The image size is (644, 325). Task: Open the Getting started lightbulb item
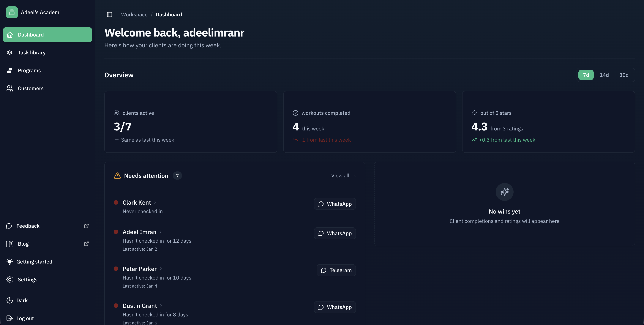click(x=10, y=261)
